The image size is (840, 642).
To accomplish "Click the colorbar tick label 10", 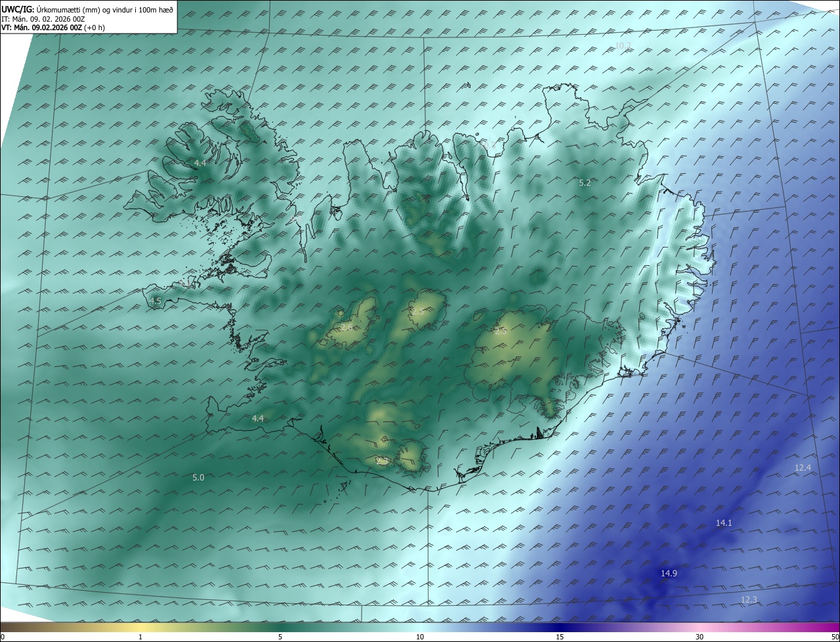I will (x=420, y=637).
